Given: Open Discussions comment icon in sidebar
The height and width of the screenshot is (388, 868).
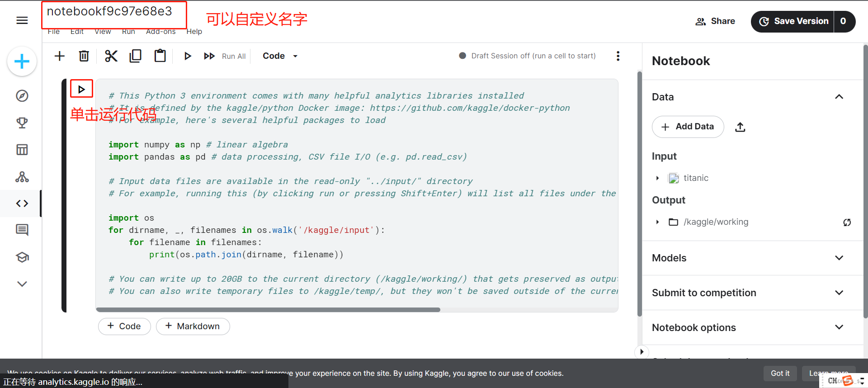Looking at the screenshot, I should click(22, 230).
